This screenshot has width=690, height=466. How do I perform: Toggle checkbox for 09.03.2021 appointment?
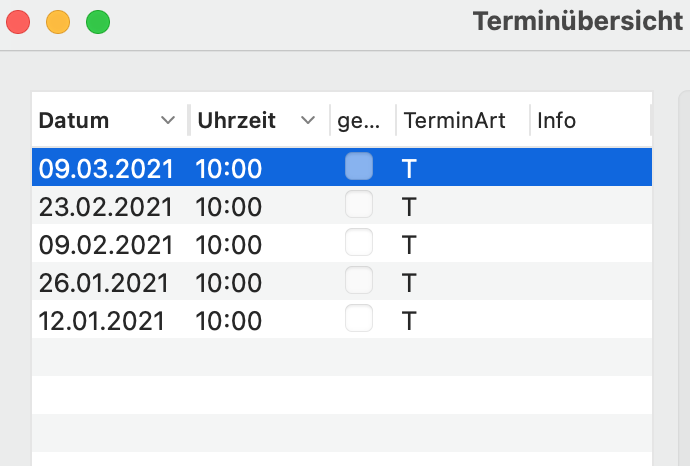[359, 166]
